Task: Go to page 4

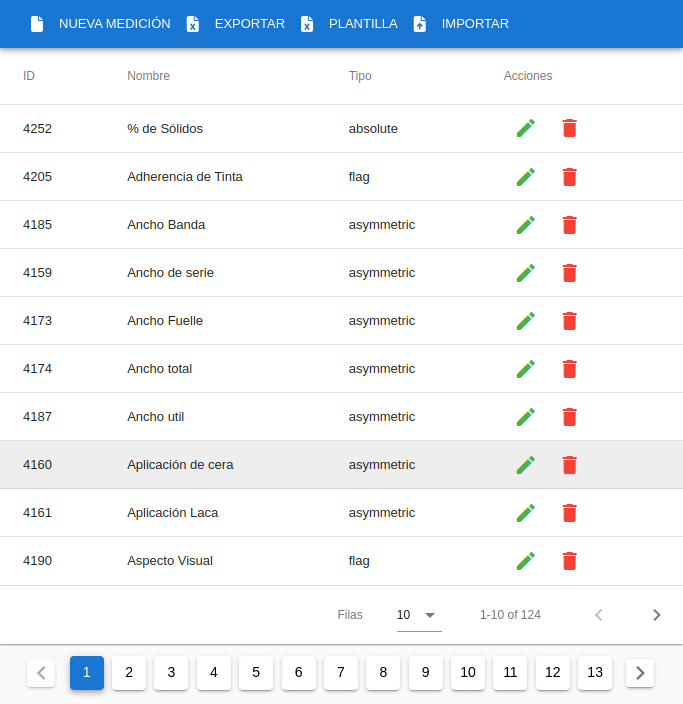Action: click(x=214, y=673)
